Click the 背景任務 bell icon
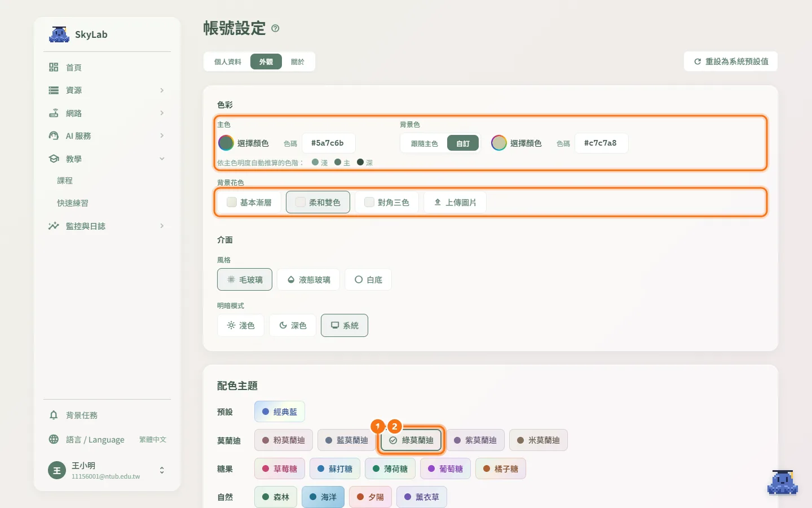The image size is (812, 508). point(54,415)
